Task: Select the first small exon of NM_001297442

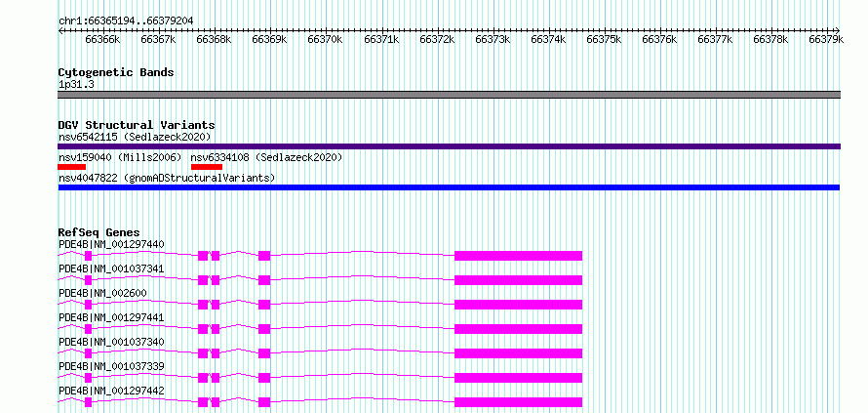Action: (x=88, y=402)
